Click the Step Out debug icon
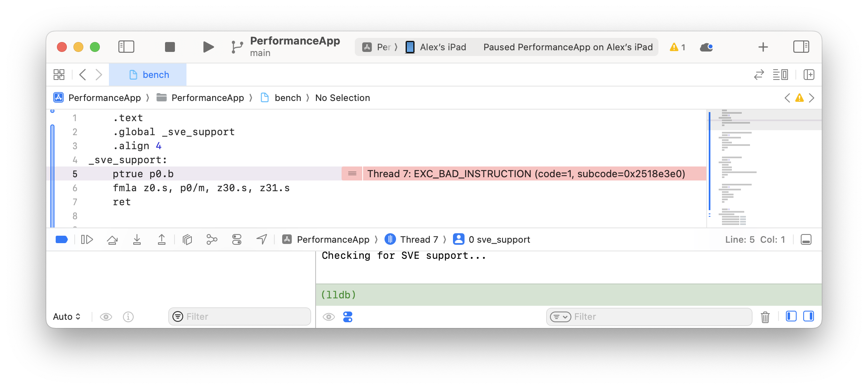 point(162,239)
